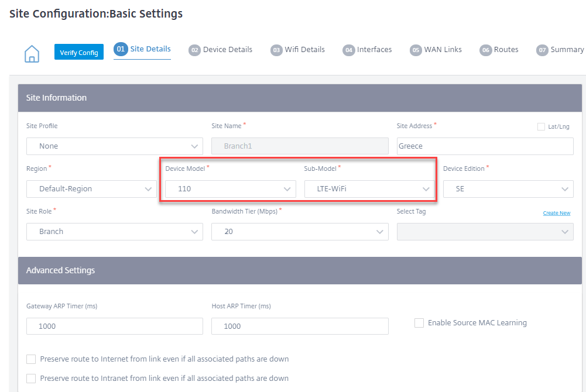Screen dimensions: 586x392
Task: Click the 05 step number badge
Action: pyautogui.click(x=416, y=50)
